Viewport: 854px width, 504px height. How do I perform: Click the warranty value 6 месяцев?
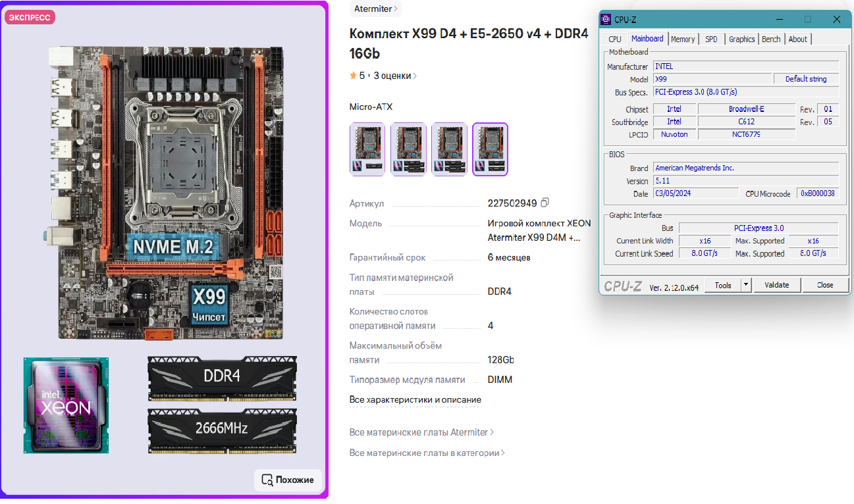click(x=509, y=257)
